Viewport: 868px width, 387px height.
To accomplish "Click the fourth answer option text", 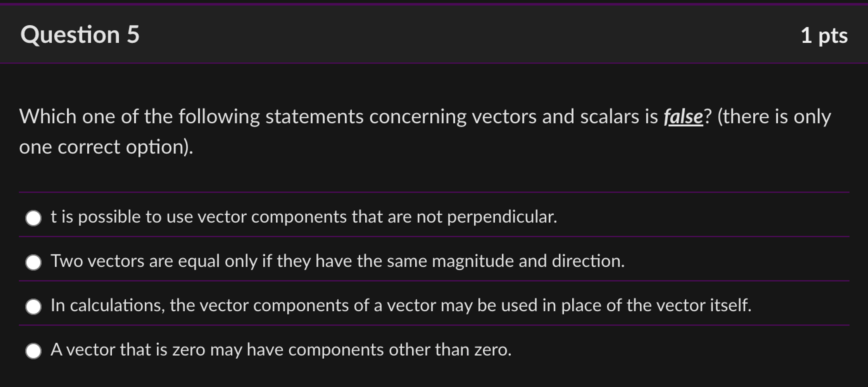I will [281, 350].
